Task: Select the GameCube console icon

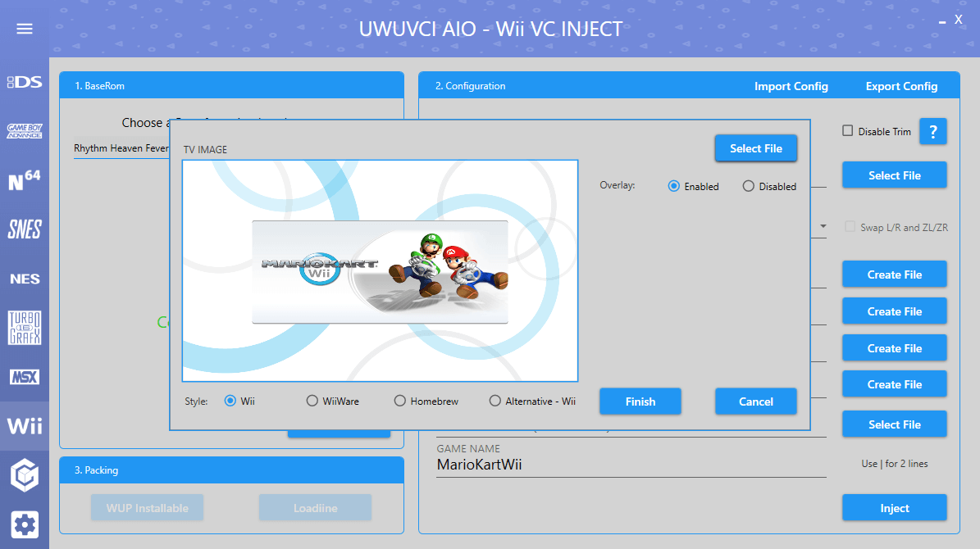Action: 25,475
